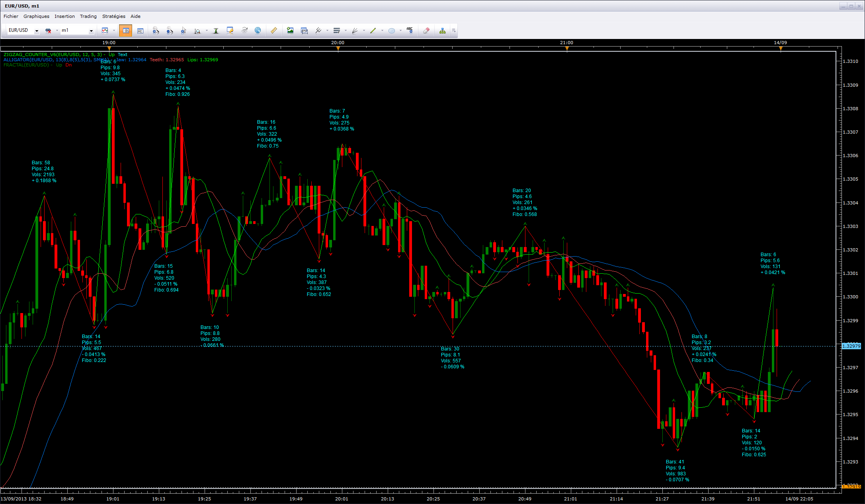Click the 13/09/2013 18:32 time axis label
This screenshot has height=504, width=865.
[21, 498]
